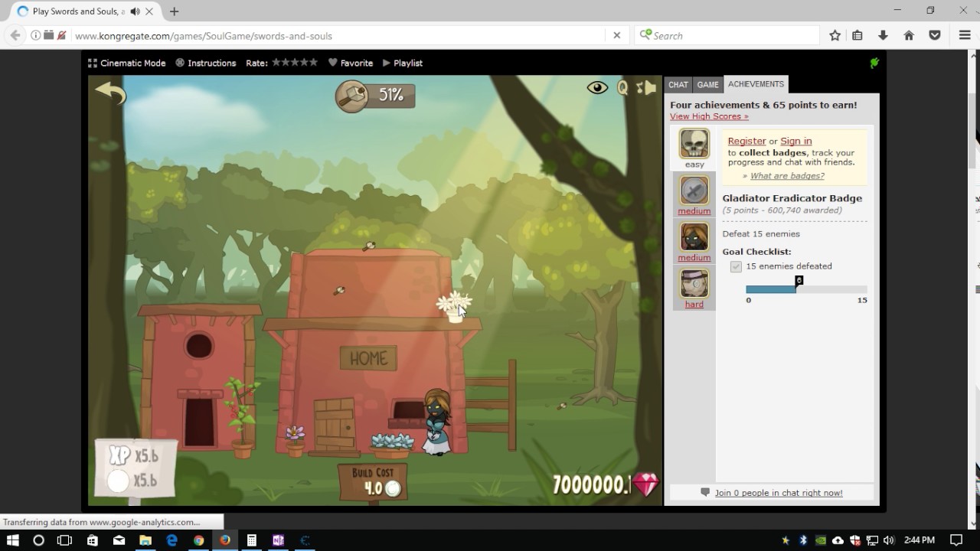Viewport: 980px width, 551px height.
Task: Open What are badges link
Action: tap(787, 176)
